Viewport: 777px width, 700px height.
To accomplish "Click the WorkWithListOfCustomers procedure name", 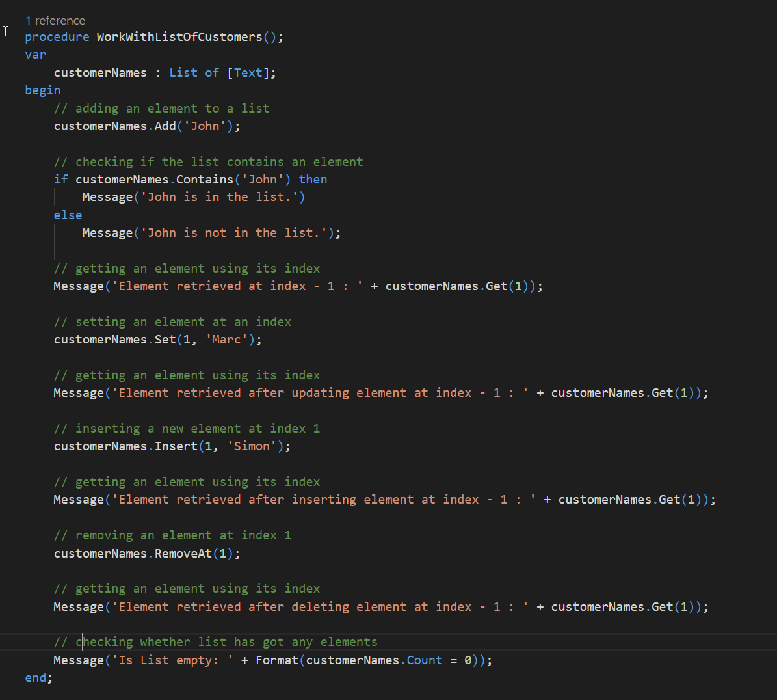I will coord(179,37).
